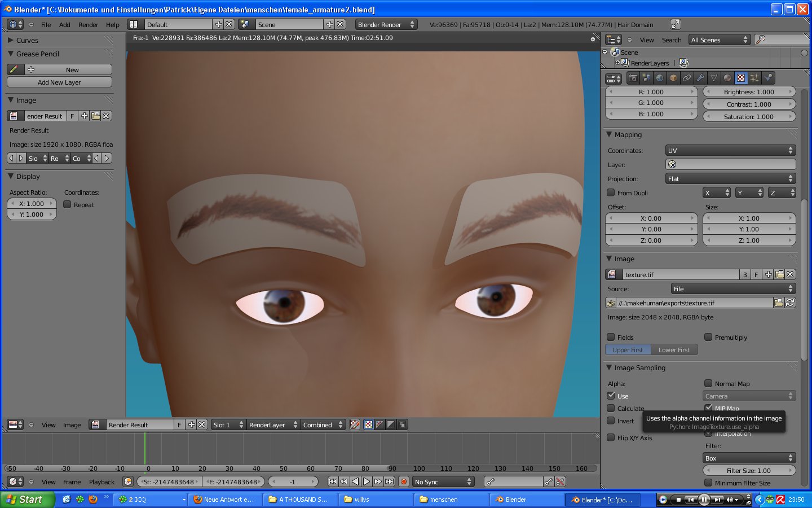Toggle automatic keyframe record button
The image size is (812, 508).
click(x=403, y=481)
